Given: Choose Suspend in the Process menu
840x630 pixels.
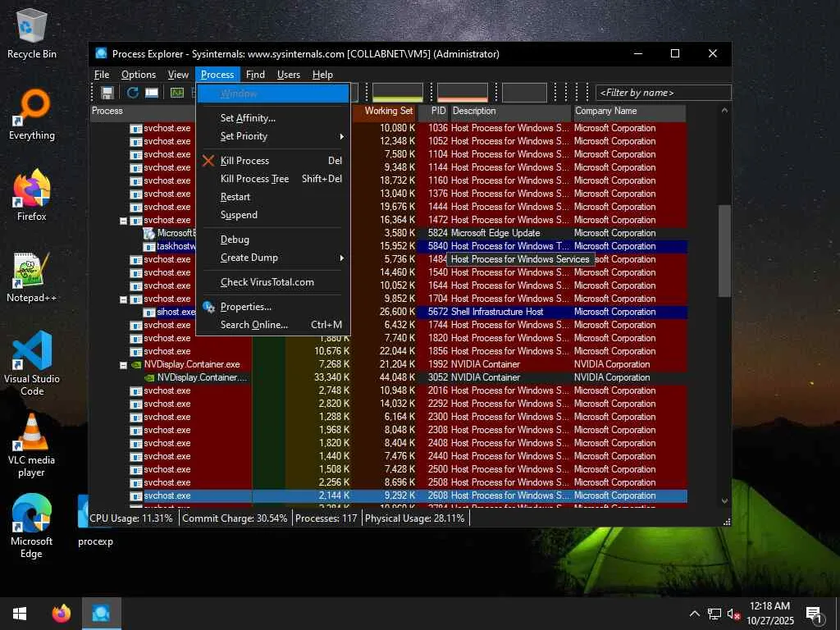Looking at the screenshot, I should 273,215.
